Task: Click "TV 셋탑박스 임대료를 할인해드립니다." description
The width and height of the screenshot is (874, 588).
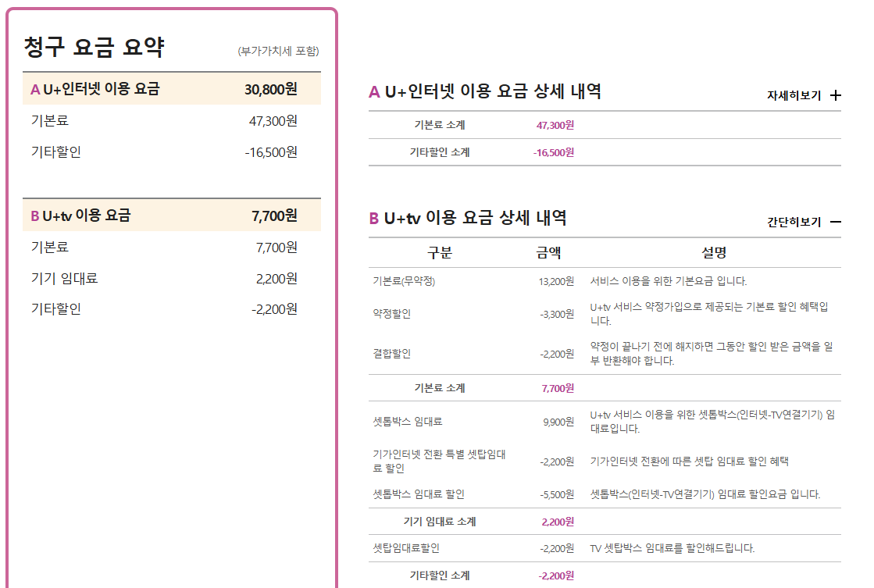Action: [x=672, y=548]
